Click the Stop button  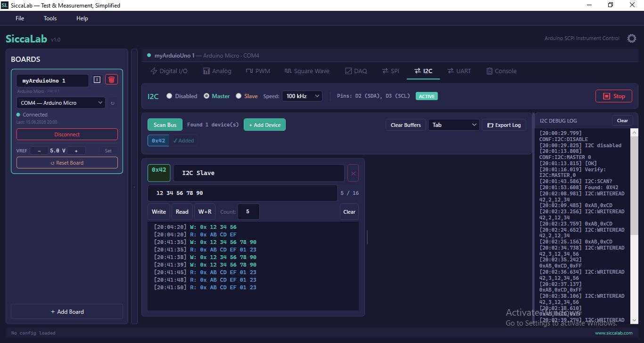coord(614,96)
